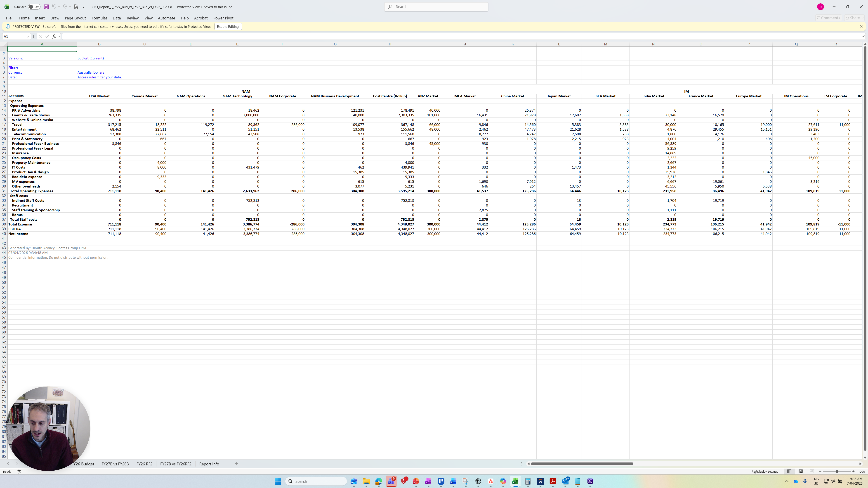Viewport: 868px width, 488px height.
Task: Switch to the FY27B vs FY26B sheet tab
Action: pos(115,464)
